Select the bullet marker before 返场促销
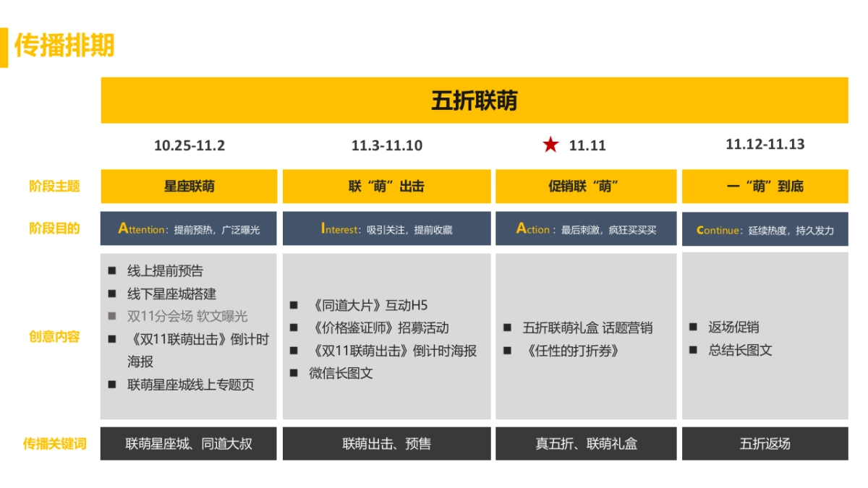 click(x=692, y=327)
